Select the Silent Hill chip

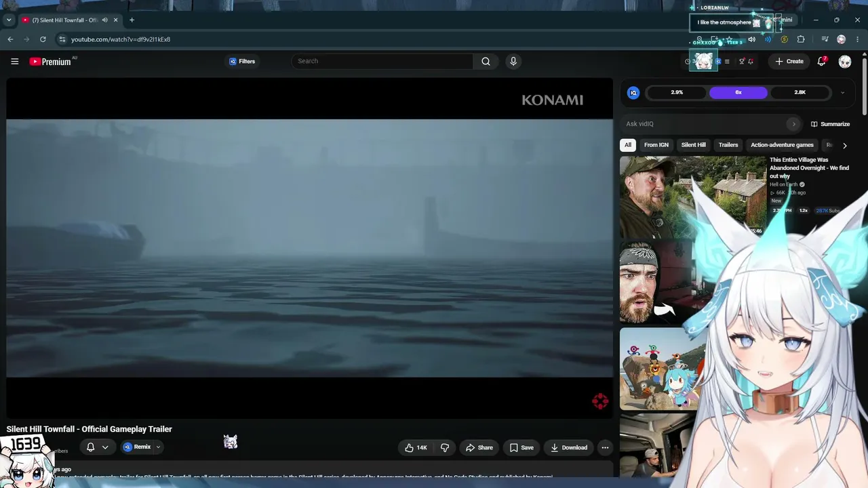point(693,145)
